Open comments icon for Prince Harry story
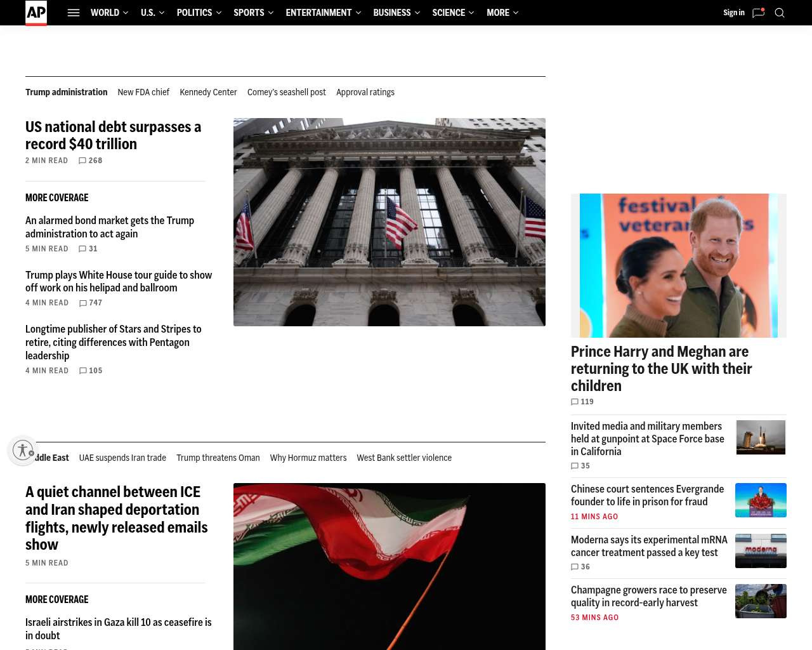This screenshot has width=812, height=650. point(575,402)
